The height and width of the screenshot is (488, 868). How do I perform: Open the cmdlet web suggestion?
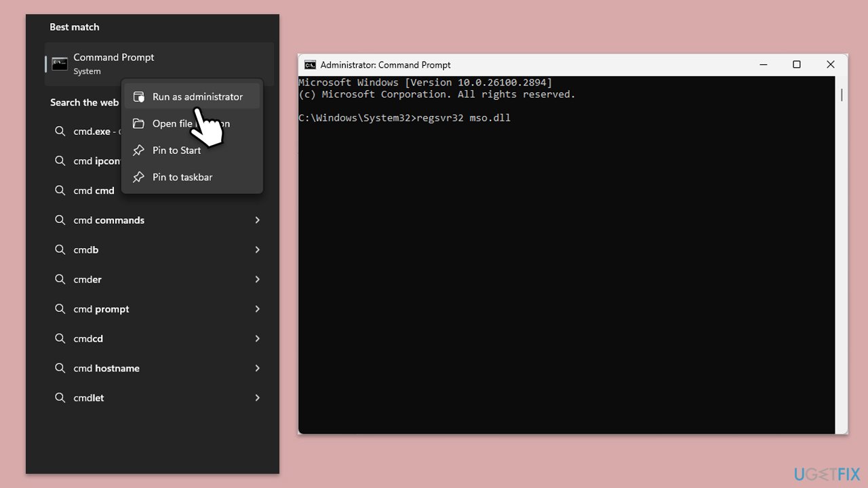(x=159, y=398)
